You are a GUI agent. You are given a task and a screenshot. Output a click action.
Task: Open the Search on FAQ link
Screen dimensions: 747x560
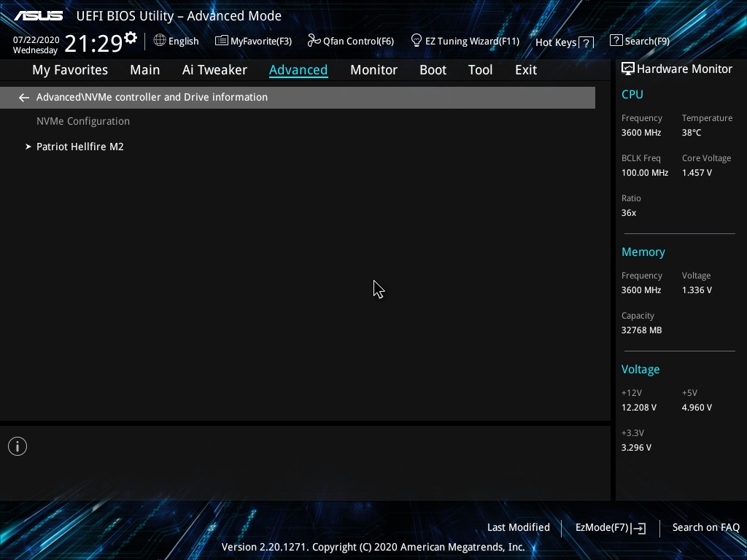tap(705, 527)
